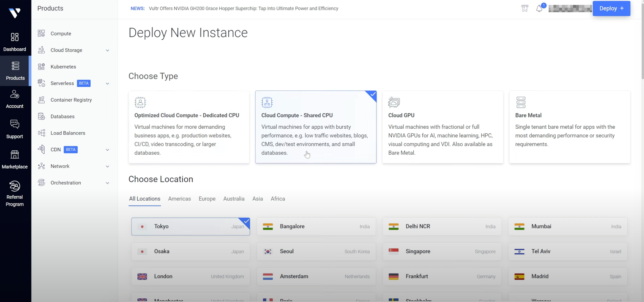Click the Vultr logo
This screenshot has width=644, height=302.
pos(15,13)
